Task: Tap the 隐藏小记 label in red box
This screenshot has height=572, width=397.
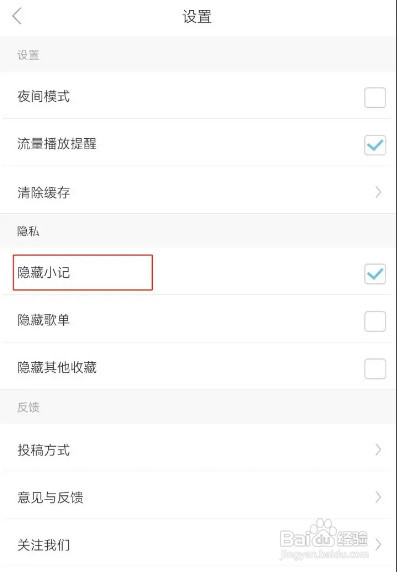Action: (43, 273)
